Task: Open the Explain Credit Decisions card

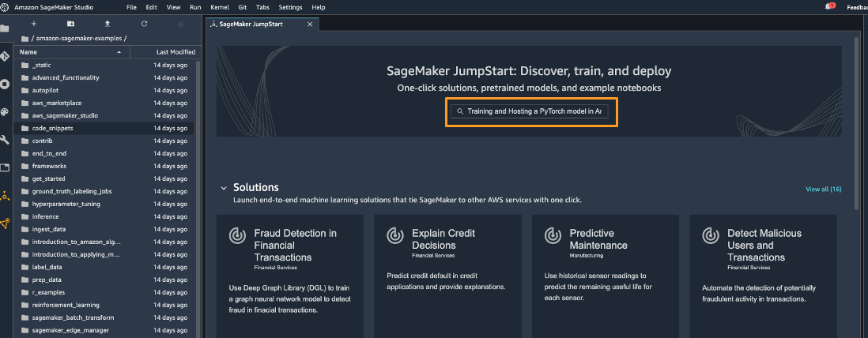Action: [448, 276]
